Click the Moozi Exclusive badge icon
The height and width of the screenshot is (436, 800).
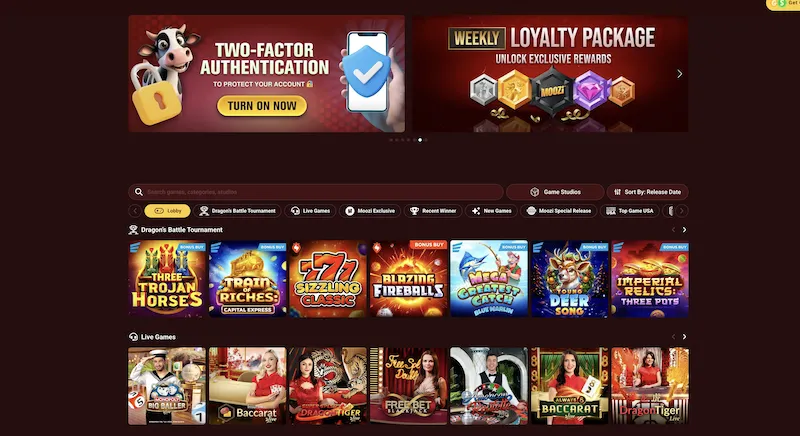pos(349,211)
